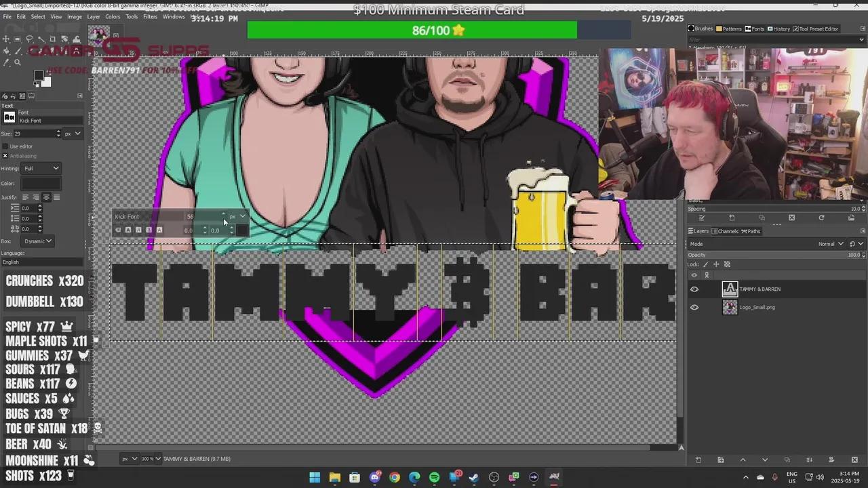The image size is (868, 488).
Task: Click the delete layer icon in Layers panel
Action: (x=854, y=460)
